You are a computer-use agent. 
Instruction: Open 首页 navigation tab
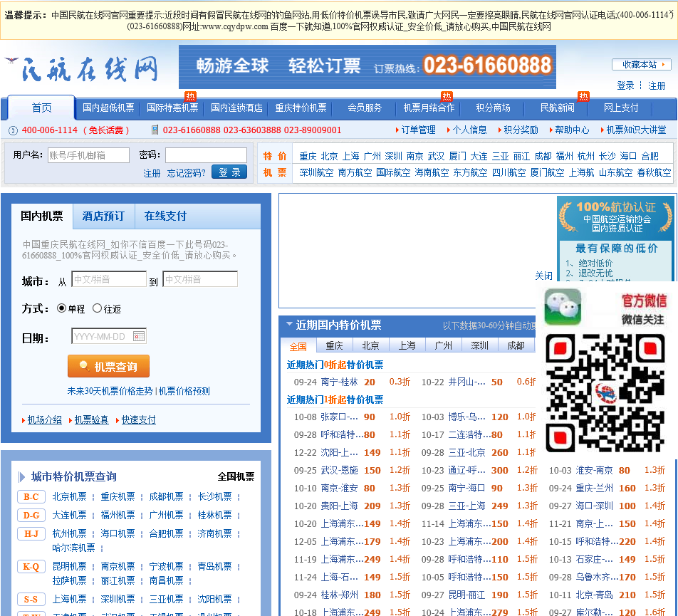41,108
